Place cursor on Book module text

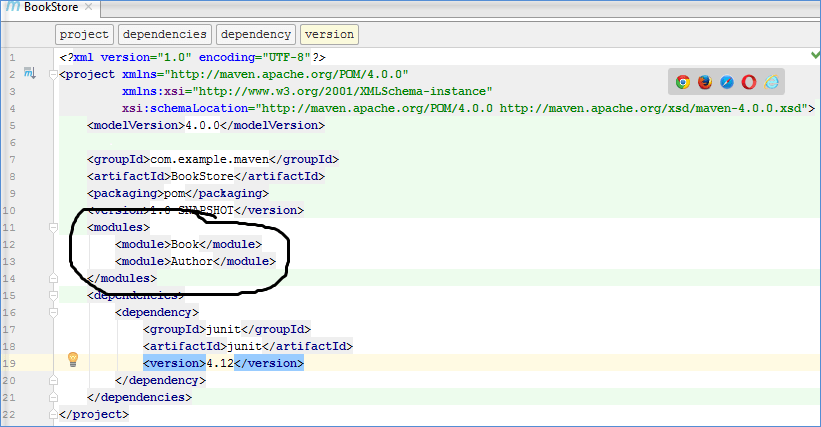[185, 244]
